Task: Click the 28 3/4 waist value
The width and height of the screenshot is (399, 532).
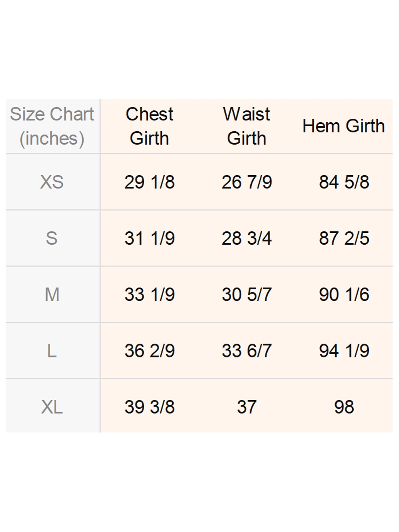Action: [247, 238]
